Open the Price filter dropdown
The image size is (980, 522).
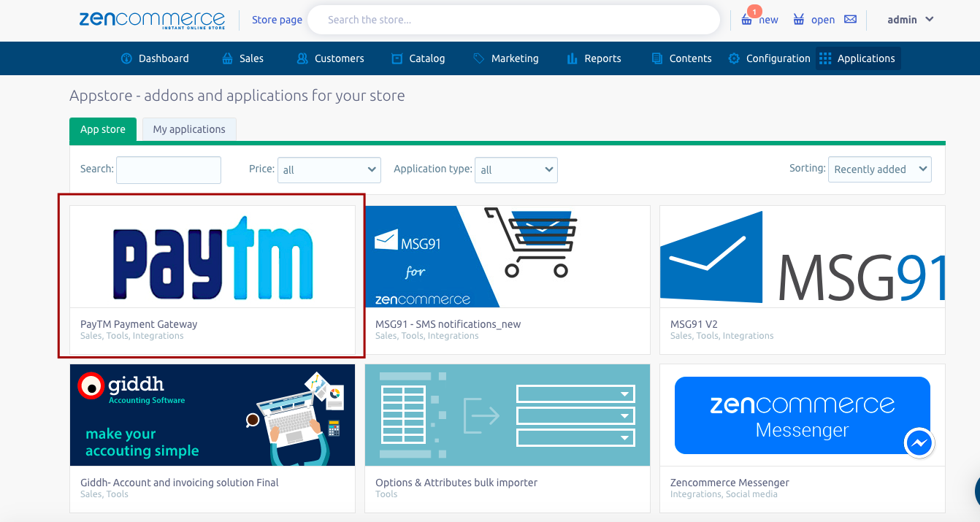click(329, 169)
